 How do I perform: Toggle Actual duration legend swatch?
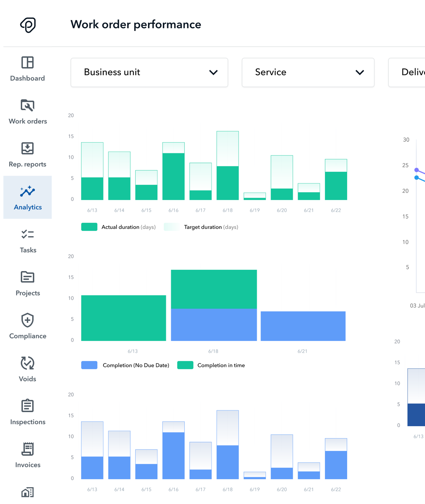point(89,227)
